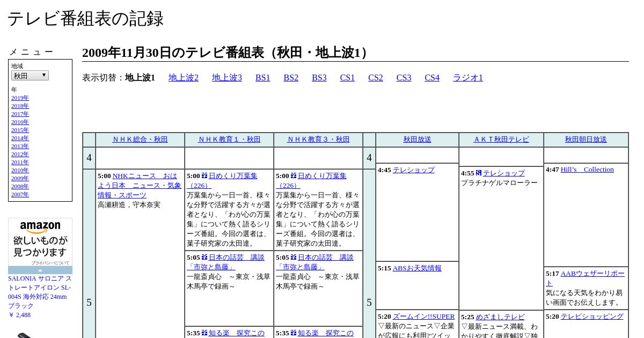
Task: Switch to the CS1 listing
Action: point(347,77)
